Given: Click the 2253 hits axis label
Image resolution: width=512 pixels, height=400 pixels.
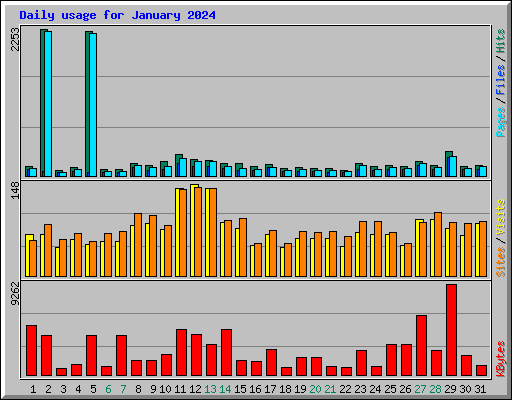Looking at the screenshot, I should 15,39.
